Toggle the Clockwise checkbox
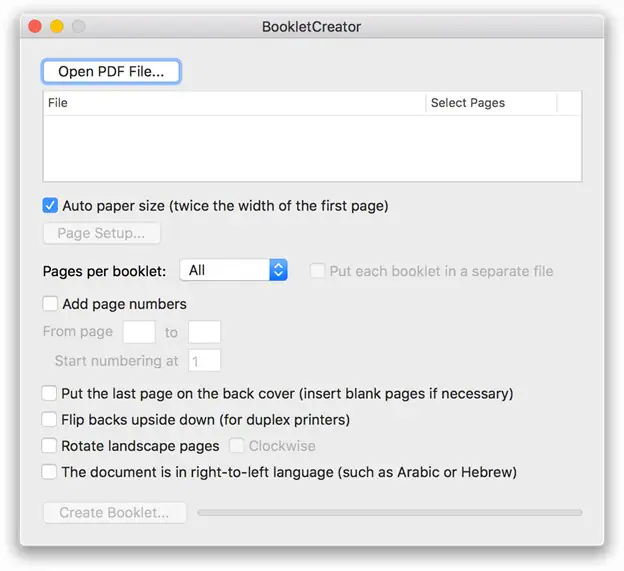This screenshot has height=571, width=624. 236,446
